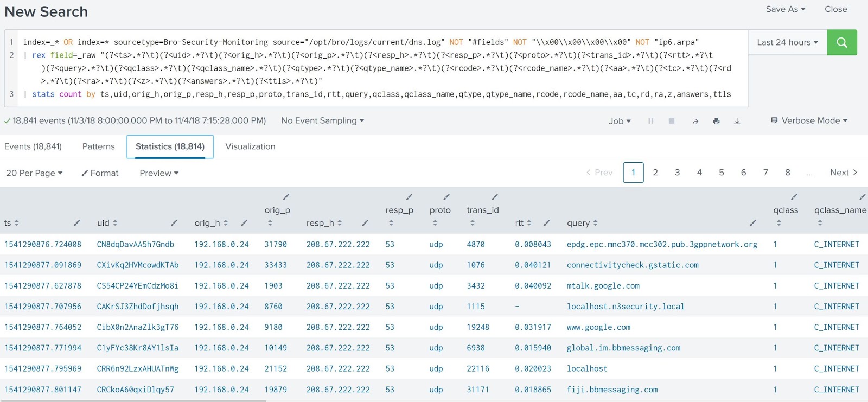
Task: Share the search job
Action: click(695, 121)
